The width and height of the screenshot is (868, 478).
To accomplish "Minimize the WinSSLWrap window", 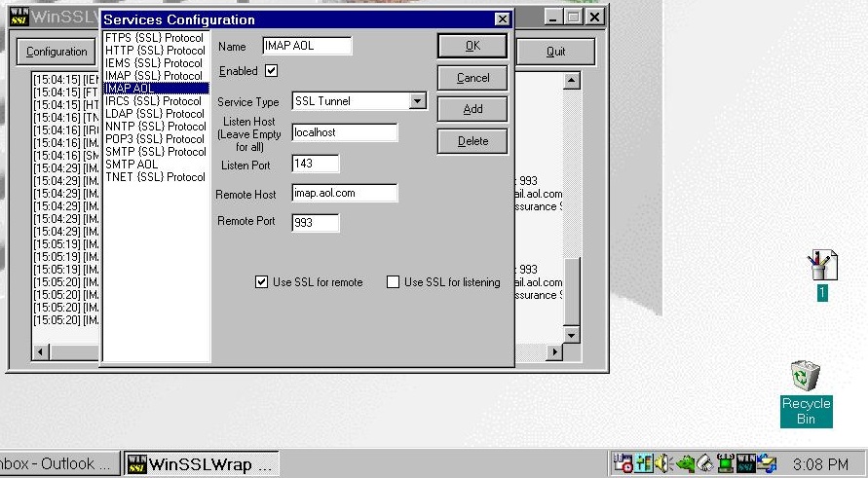I will click(553, 18).
